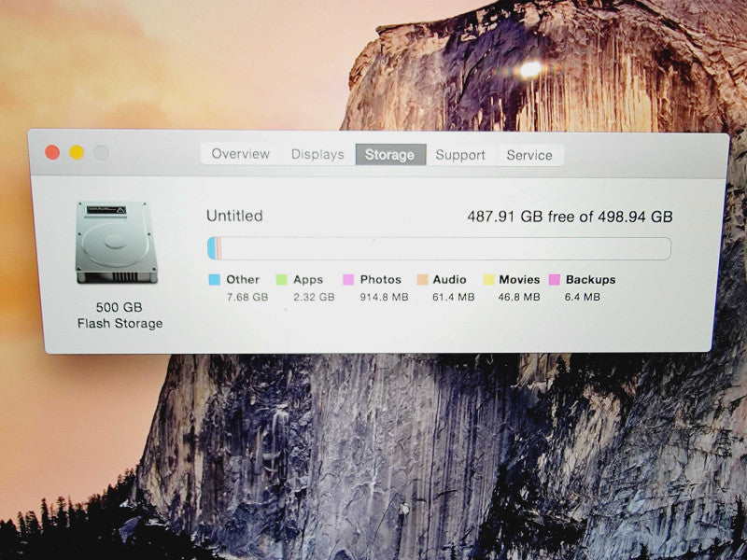Viewport: 747px width, 560px height.
Task: Click the "Apps" legend label
Action: click(308, 279)
